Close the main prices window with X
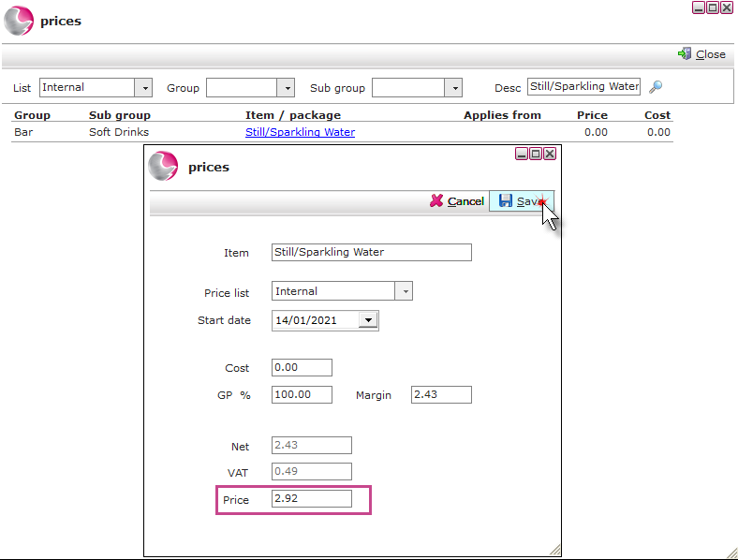The height and width of the screenshot is (560, 738). click(727, 8)
